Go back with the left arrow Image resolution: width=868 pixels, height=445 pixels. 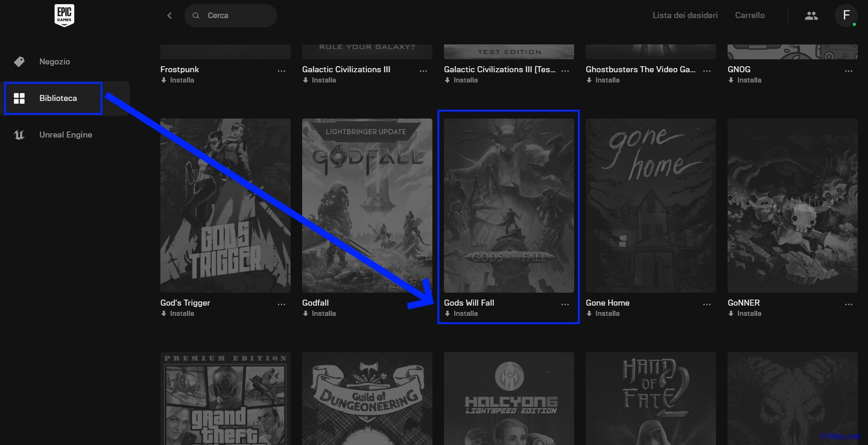(x=170, y=16)
